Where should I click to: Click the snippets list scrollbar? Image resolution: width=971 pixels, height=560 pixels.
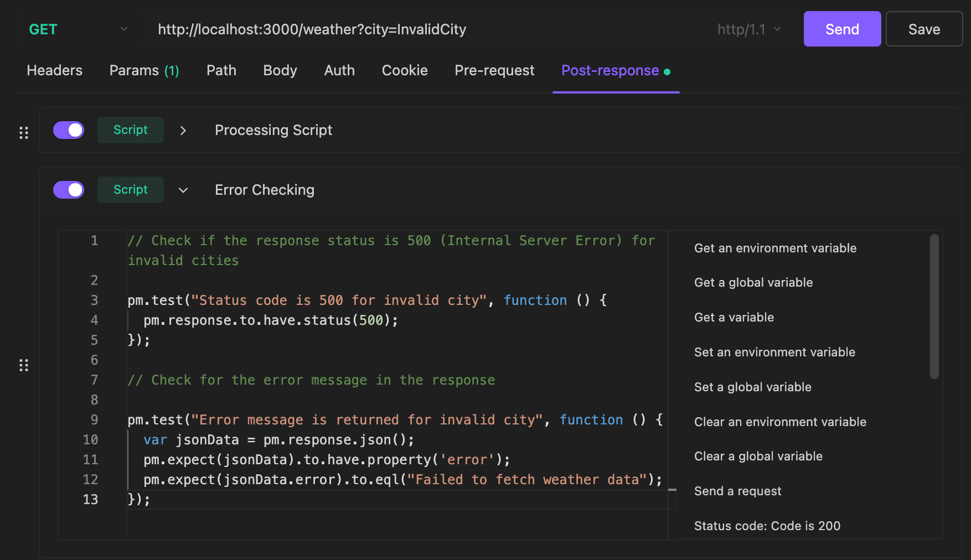coord(934,307)
